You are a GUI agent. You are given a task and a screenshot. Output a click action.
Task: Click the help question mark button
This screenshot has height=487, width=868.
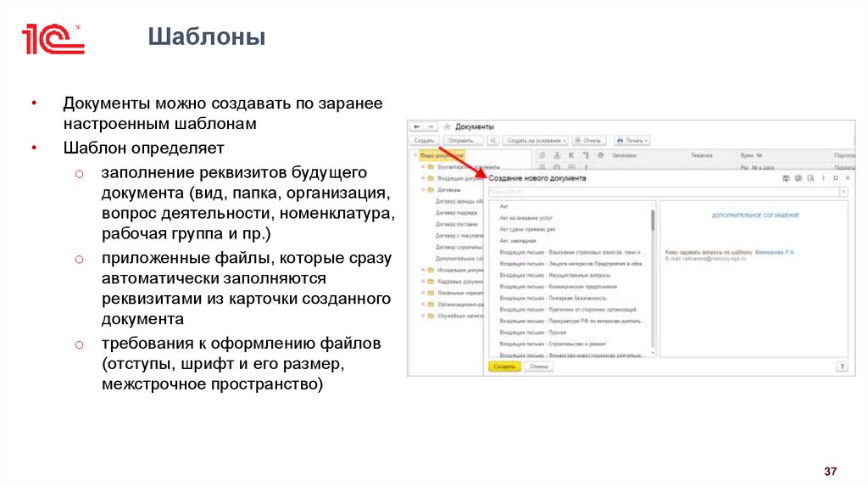pyautogui.click(x=842, y=367)
